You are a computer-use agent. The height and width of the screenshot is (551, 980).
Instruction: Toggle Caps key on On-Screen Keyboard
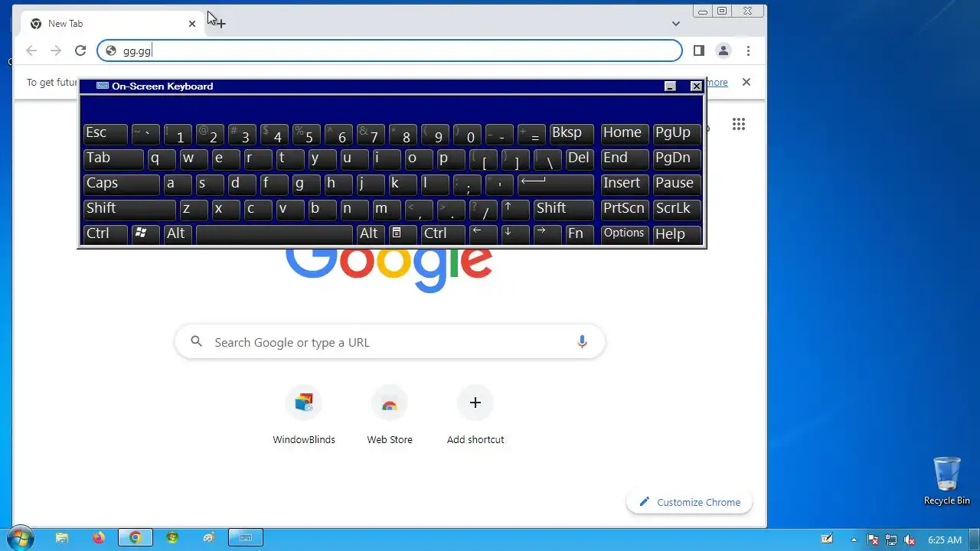point(121,184)
